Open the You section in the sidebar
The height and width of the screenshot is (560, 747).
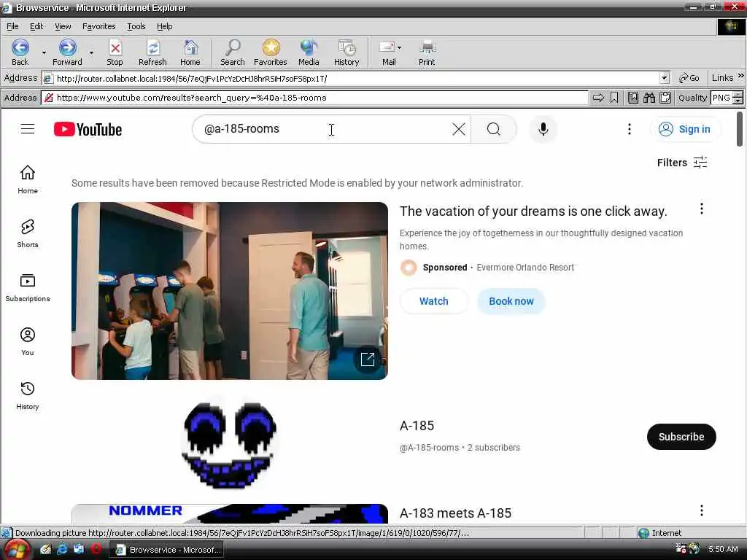28,341
